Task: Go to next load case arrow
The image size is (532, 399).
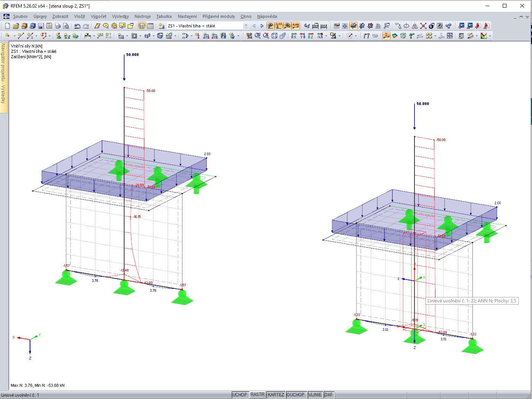Action: pyautogui.click(x=262, y=26)
